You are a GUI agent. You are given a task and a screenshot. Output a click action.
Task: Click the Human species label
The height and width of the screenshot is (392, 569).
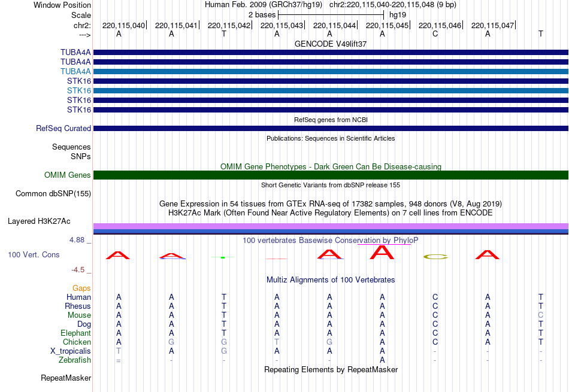[78, 297]
